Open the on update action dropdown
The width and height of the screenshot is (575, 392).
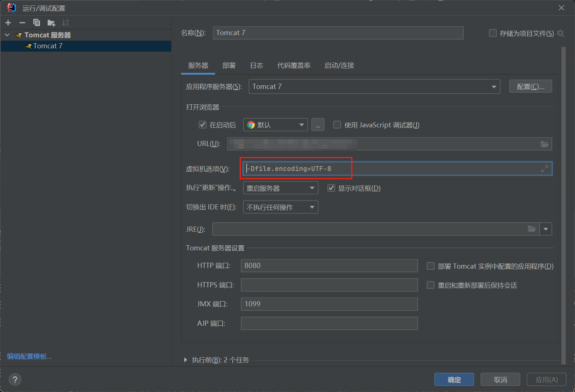[x=281, y=188]
